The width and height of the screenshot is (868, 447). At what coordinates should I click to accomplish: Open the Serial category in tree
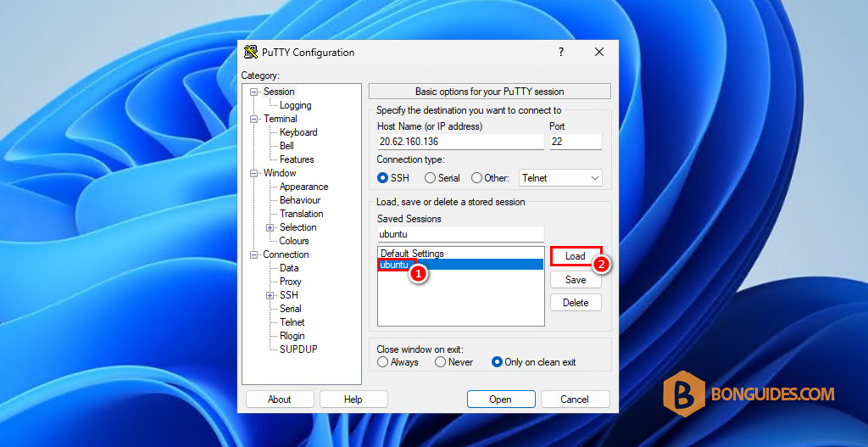291,309
